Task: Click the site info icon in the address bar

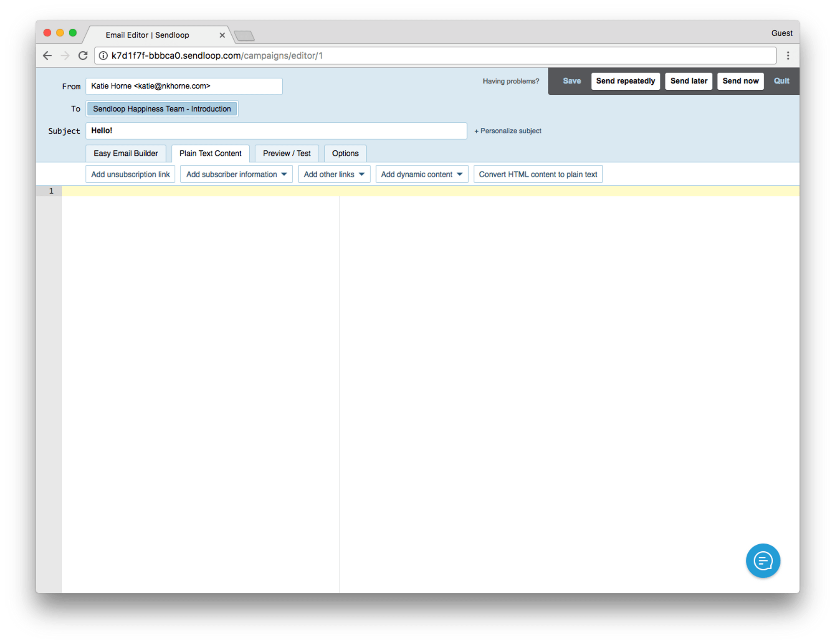Action: click(x=103, y=56)
